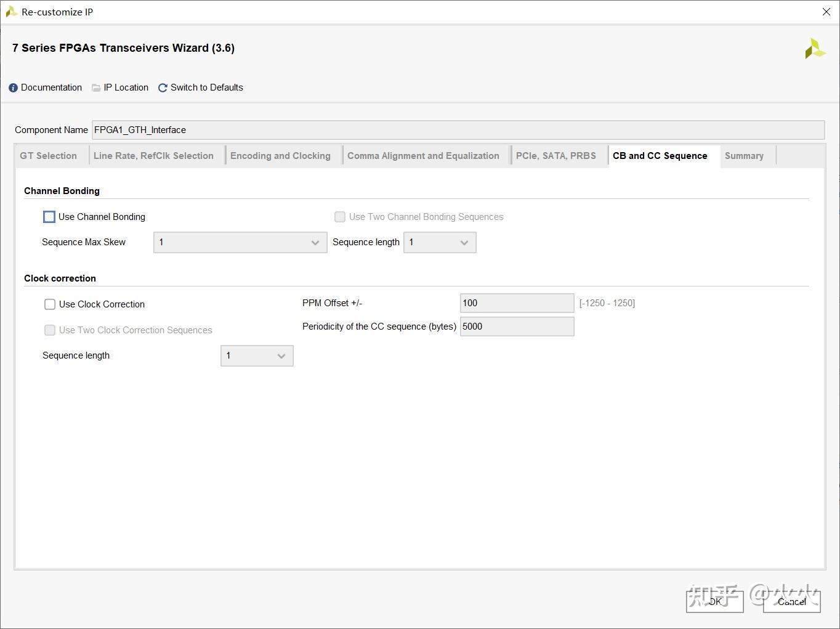The height and width of the screenshot is (629, 840).
Task: Expand Channel Bonding Sequence length dropdown
Action: pos(440,242)
